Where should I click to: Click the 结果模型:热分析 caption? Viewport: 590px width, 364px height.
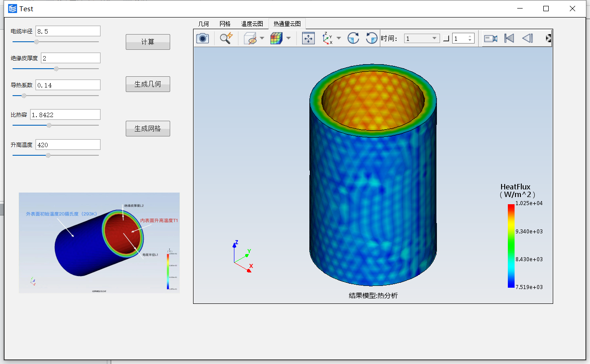click(x=373, y=295)
